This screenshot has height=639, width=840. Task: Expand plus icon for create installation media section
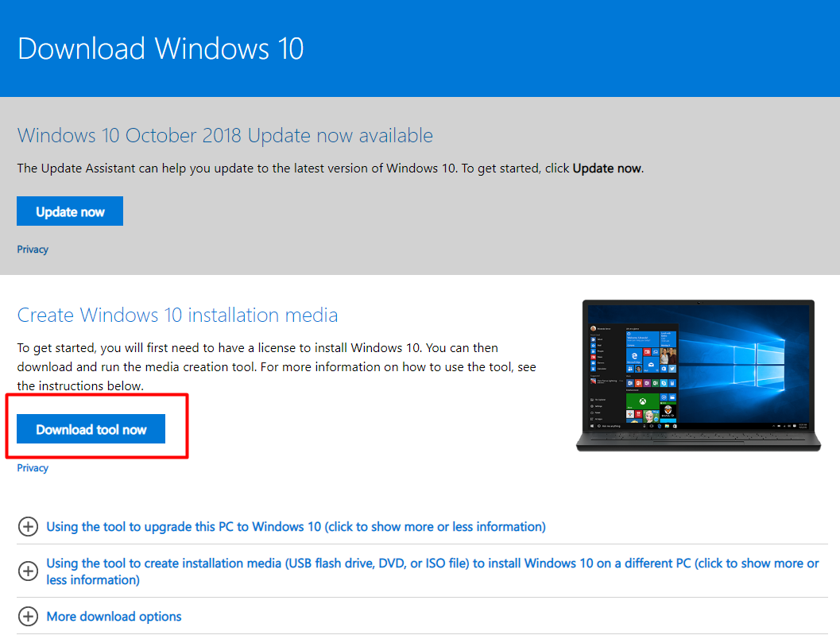click(28, 571)
